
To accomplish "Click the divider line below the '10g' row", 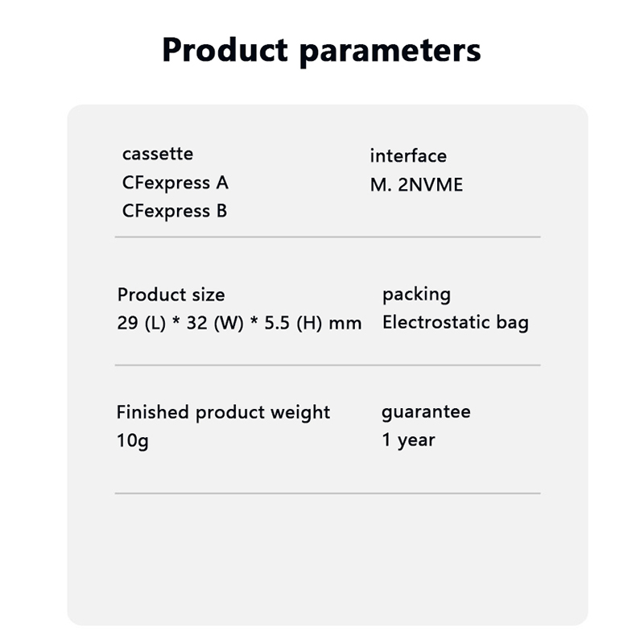I will click(328, 493).
